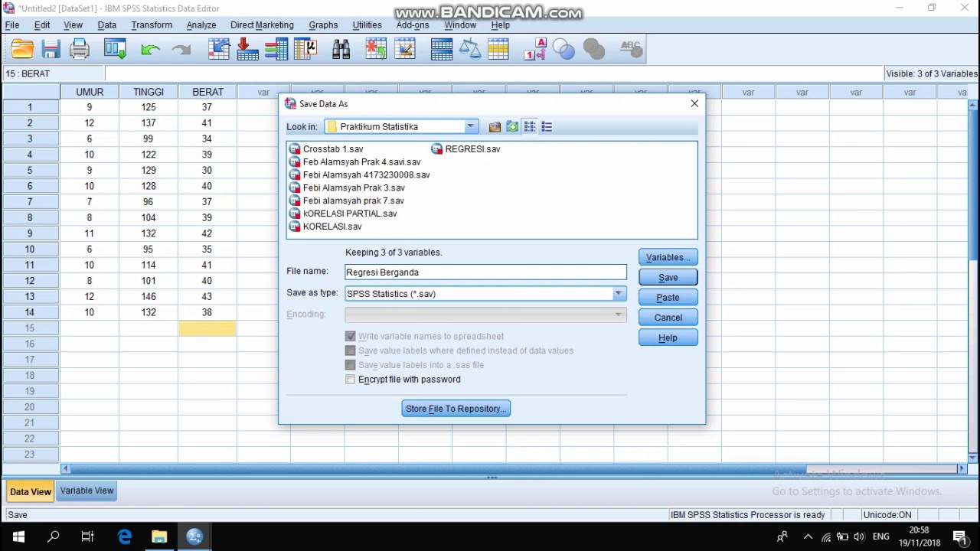Enable Encrypt file with password
The width and height of the screenshot is (980, 551).
click(351, 380)
